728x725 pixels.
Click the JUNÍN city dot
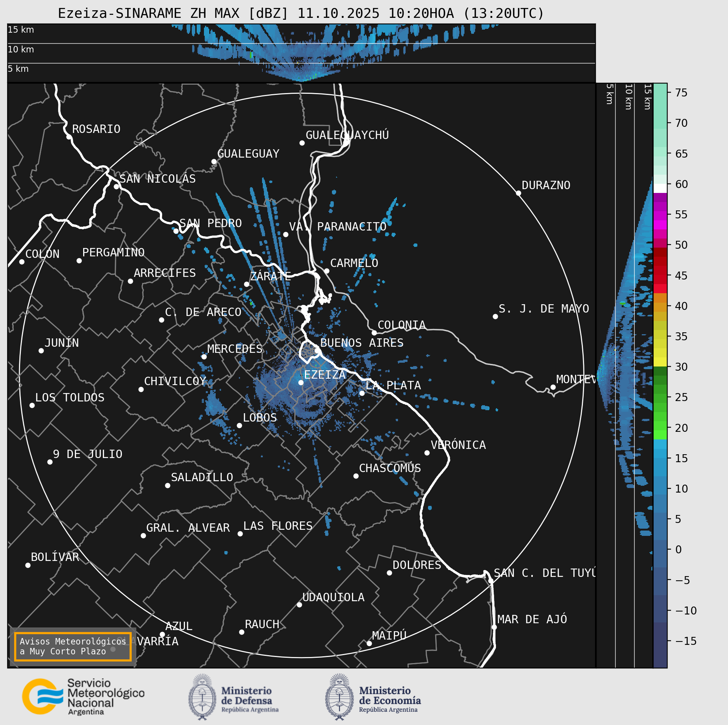click(41, 351)
